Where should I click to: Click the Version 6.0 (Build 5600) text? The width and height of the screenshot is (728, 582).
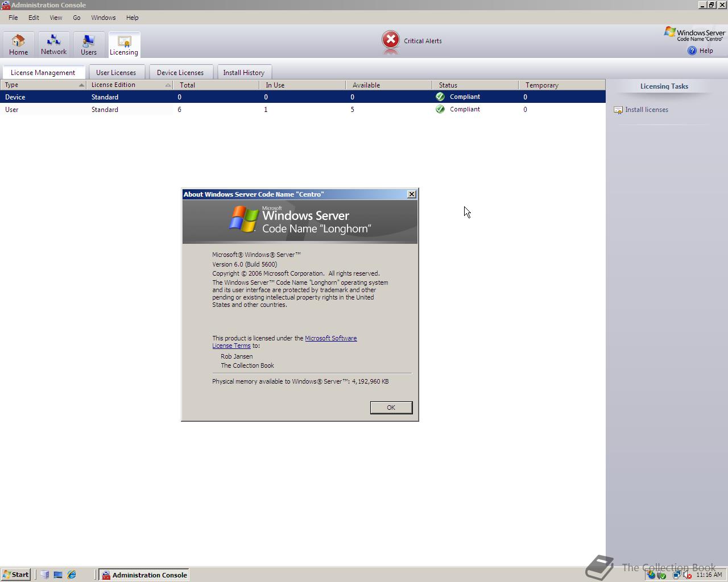245,264
